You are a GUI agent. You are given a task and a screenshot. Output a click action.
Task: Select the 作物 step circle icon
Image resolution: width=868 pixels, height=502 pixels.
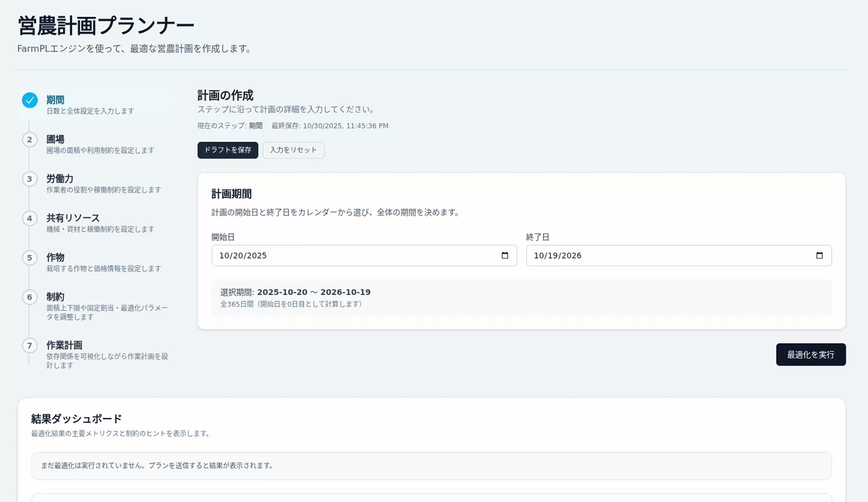pos(29,257)
